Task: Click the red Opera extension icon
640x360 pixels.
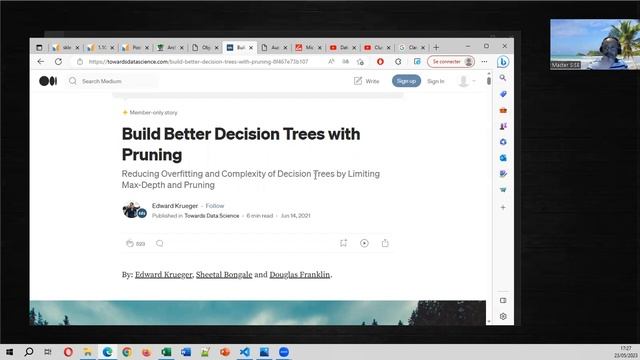Action: [x=380, y=62]
